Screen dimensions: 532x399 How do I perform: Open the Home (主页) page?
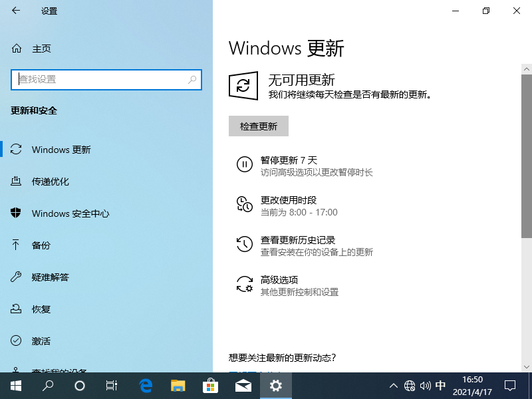[41, 49]
